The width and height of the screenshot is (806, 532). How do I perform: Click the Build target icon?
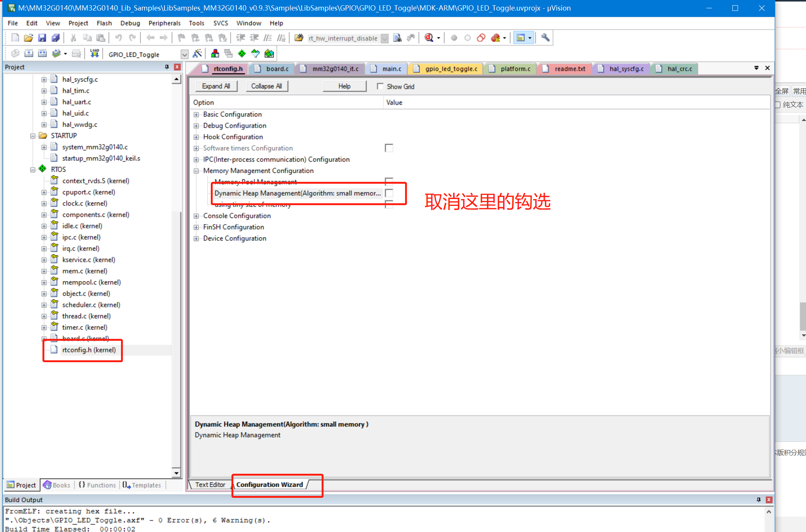point(29,54)
